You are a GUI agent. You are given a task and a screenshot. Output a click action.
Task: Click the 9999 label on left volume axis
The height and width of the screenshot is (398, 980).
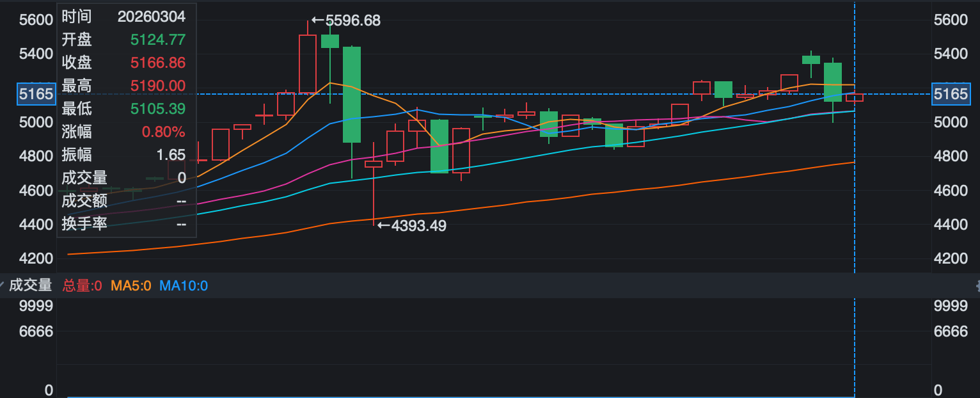(36, 306)
